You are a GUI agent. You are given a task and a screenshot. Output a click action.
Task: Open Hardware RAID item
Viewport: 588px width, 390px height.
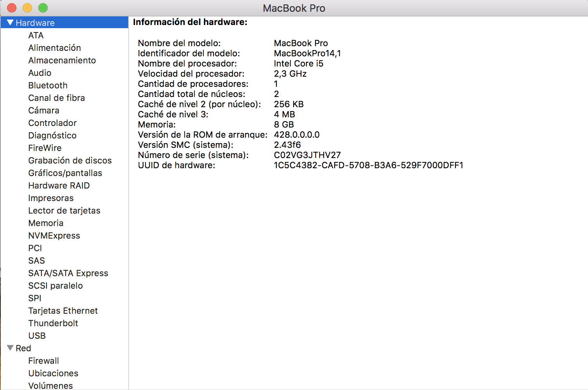59,185
